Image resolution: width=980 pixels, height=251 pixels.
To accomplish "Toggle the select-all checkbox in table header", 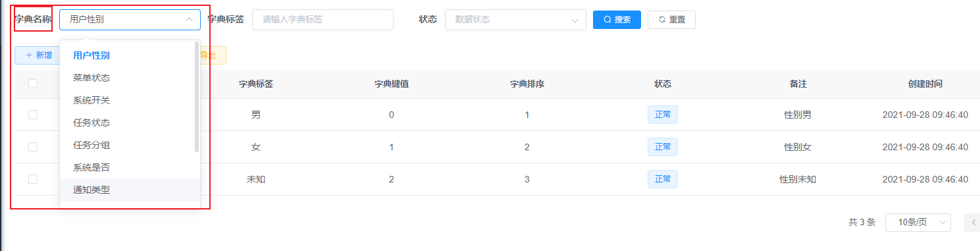I will pyautogui.click(x=33, y=84).
